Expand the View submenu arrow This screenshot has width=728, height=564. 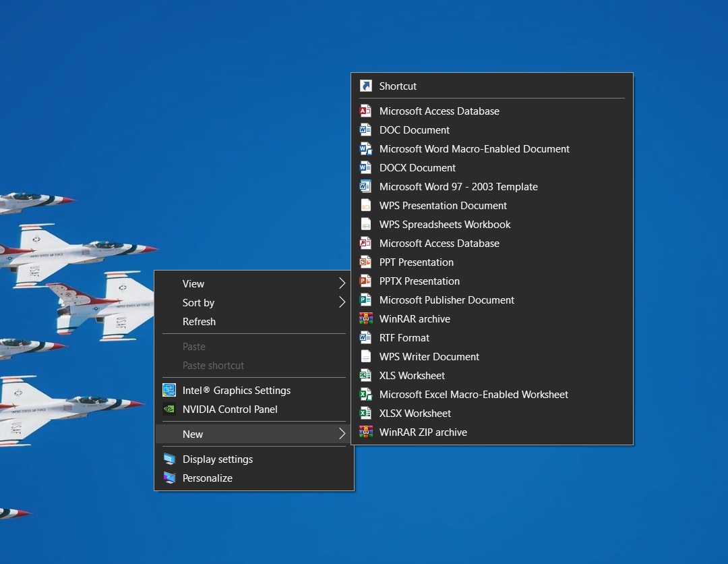coord(342,283)
